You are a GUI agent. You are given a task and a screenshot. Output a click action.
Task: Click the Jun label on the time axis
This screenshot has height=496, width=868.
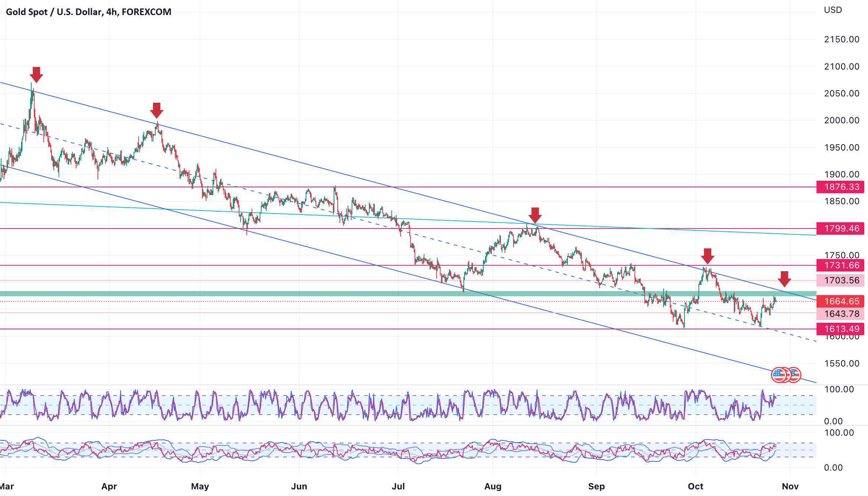(299, 486)
